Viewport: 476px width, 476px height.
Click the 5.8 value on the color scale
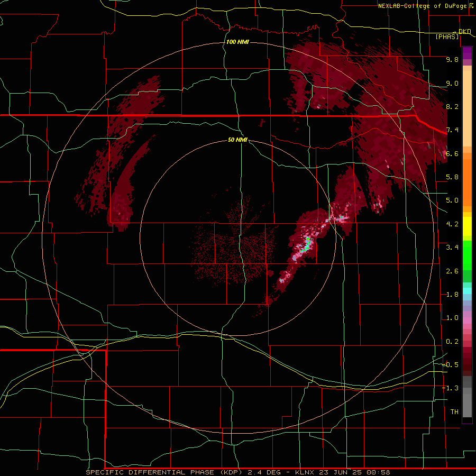pyautogui.click(x=452, y=177)
